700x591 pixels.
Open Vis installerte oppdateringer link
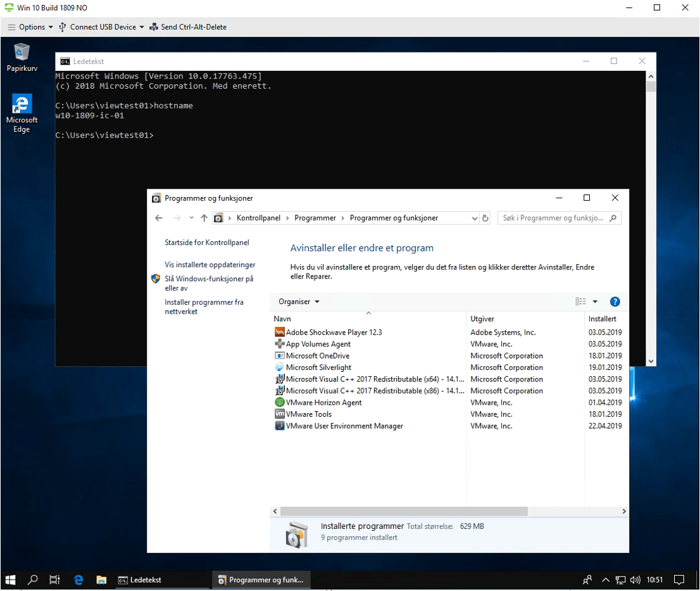(x=210, y=265)
